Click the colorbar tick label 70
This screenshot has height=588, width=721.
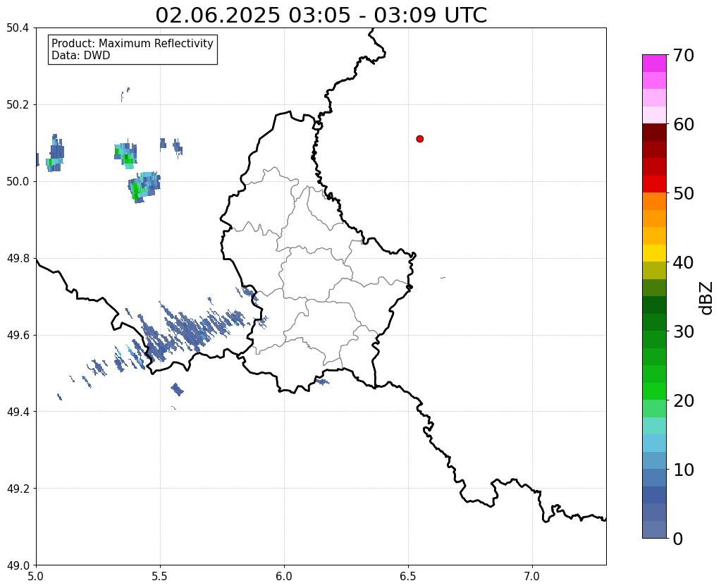coord(684,55)
